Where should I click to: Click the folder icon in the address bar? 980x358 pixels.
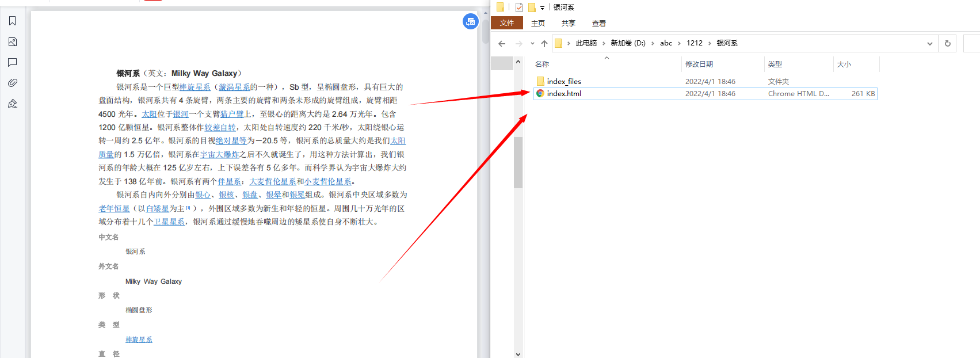(558, 43)
